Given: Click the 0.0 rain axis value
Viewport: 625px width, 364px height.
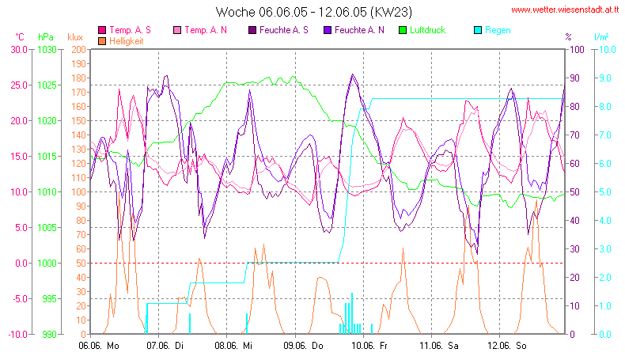Looking at the screenshot, I should tap(605, 335).
